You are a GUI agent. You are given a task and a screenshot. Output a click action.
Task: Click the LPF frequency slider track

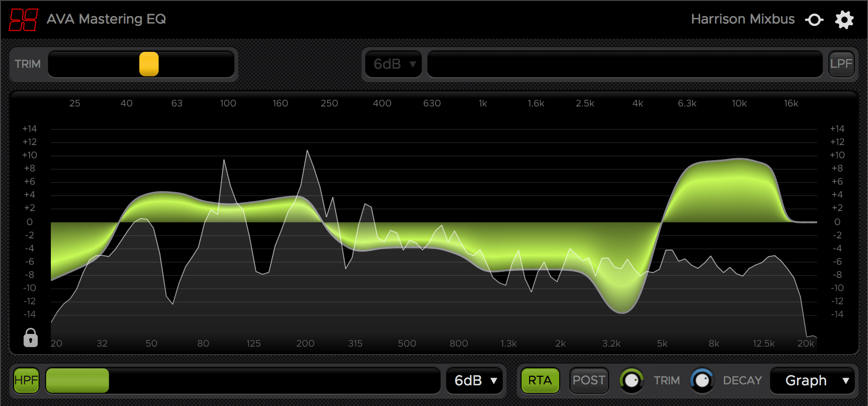(625, 64)
